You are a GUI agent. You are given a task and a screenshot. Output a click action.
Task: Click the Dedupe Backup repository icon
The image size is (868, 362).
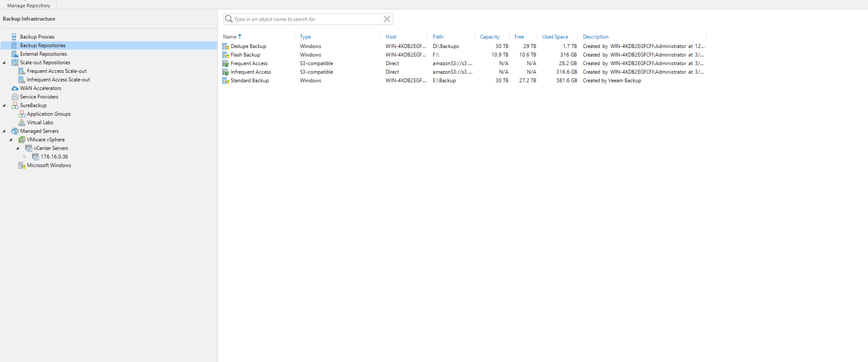(x=226, y=46)
